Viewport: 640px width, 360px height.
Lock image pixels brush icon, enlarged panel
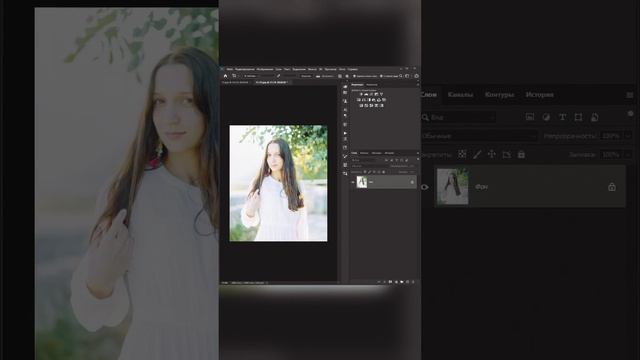point(477,154)
